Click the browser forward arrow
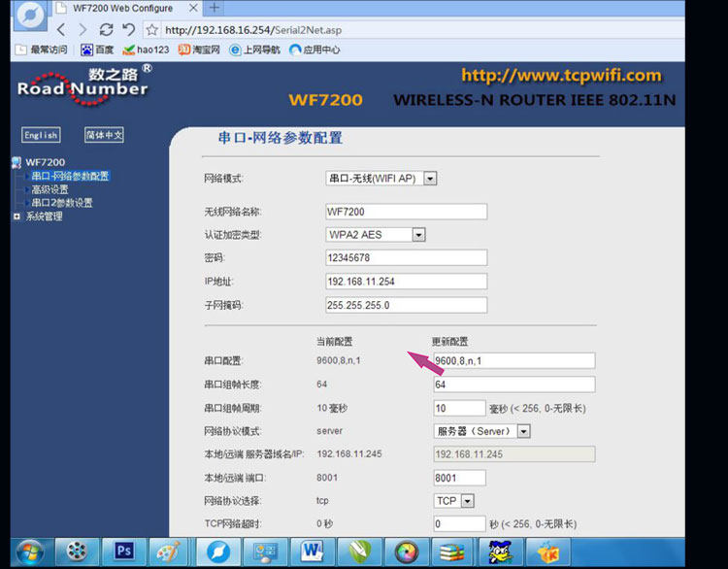Image resolution: width=728 pixels, height=569 pixels. click(x=83, y=30)
